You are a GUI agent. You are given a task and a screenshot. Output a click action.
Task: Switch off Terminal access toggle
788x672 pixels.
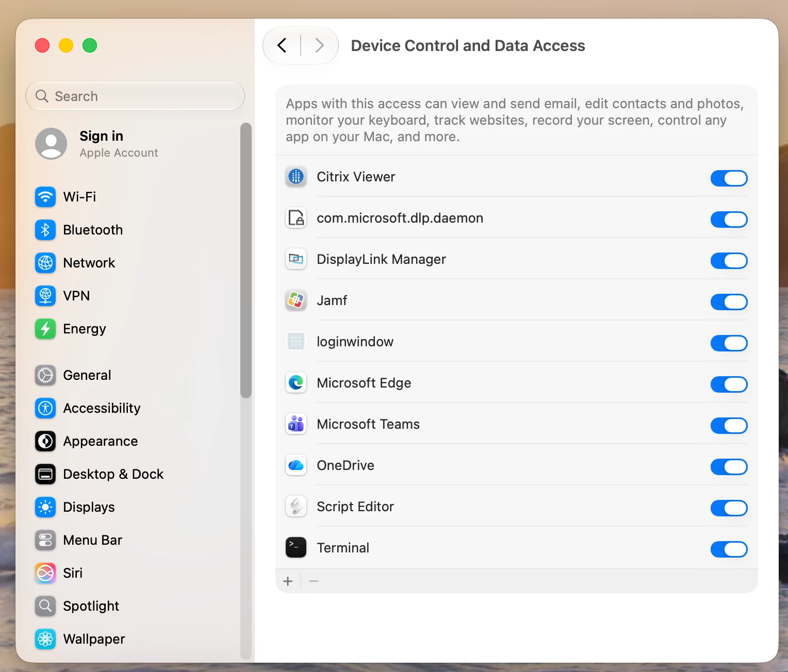pos(729,549)
